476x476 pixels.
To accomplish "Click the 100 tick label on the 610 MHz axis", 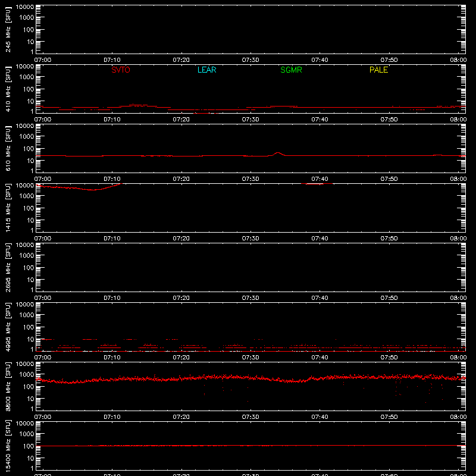I will (x=29, y=149).
